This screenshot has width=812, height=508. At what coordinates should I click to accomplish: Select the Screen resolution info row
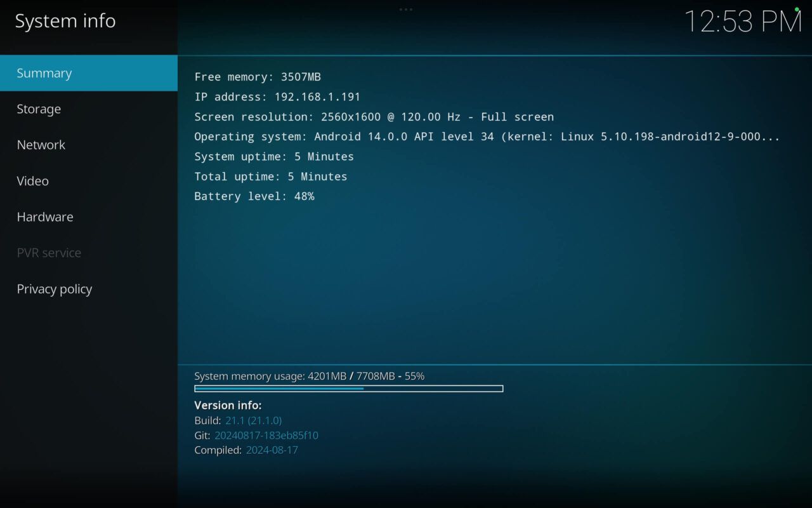click(x=374, y=117)
